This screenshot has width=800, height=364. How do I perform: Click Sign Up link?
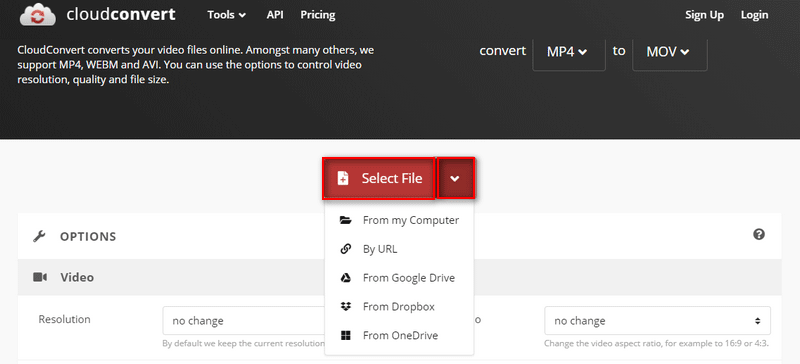click(704, 15)
